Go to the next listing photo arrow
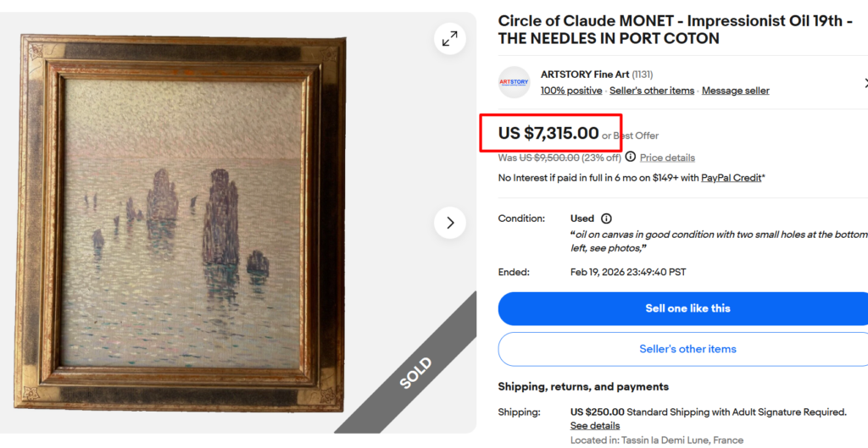Screen dimensions: 868x448 tap(449, 223)
